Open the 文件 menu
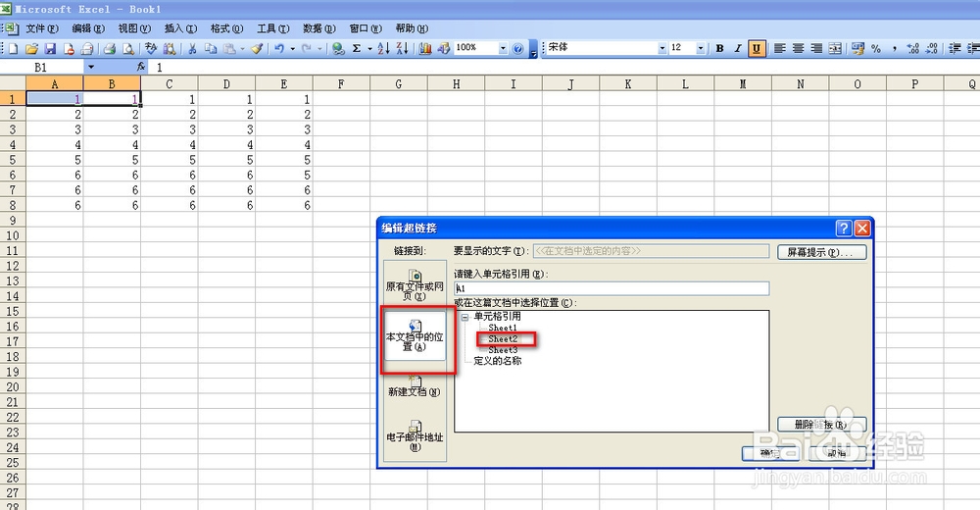This screenshot has height=510, width=980. 42,28
